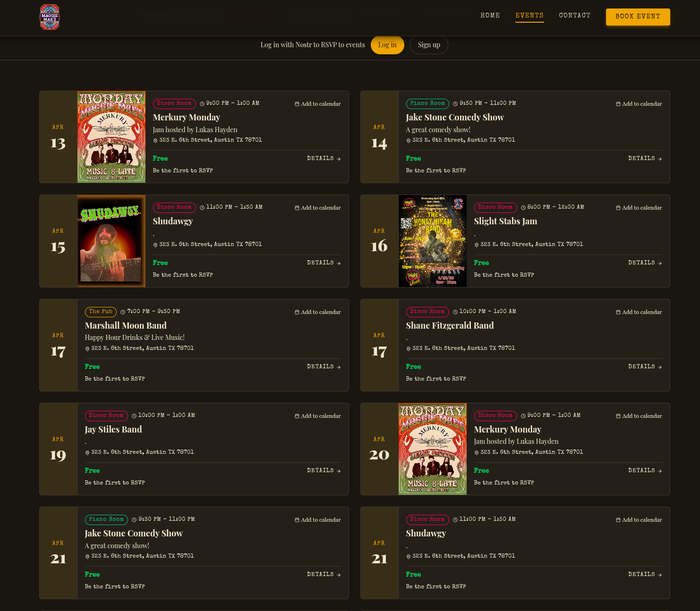
Task: Click the Honey Hiram Band poster image
Action: [432, 241]
